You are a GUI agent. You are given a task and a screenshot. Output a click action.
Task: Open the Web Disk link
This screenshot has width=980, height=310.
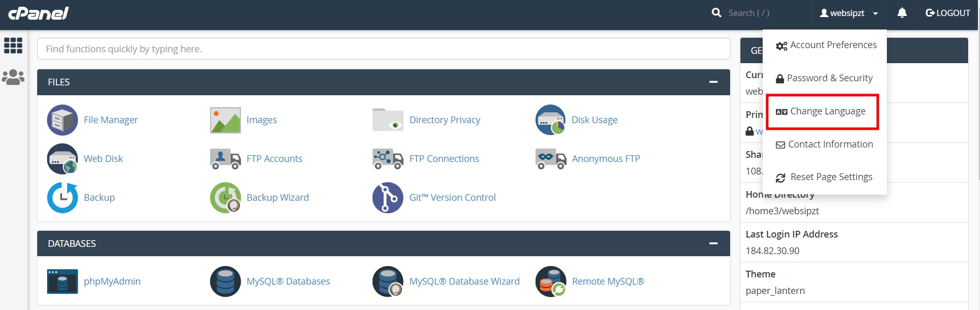103,159
